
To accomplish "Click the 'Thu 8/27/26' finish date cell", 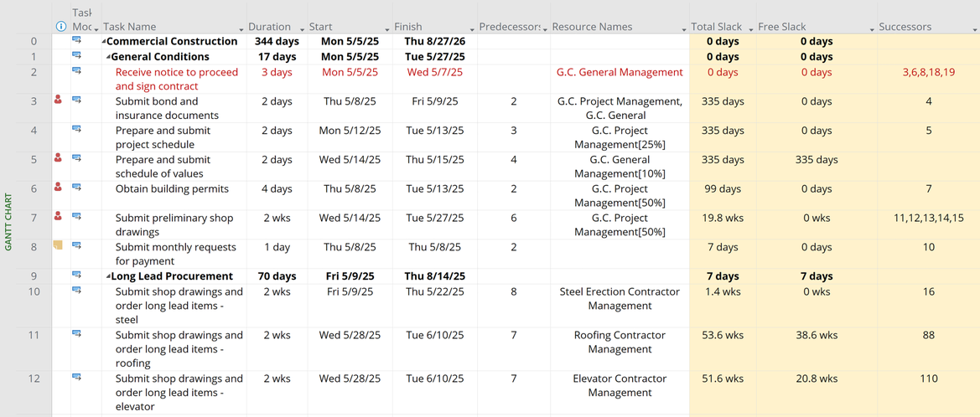I will [435, 42].
